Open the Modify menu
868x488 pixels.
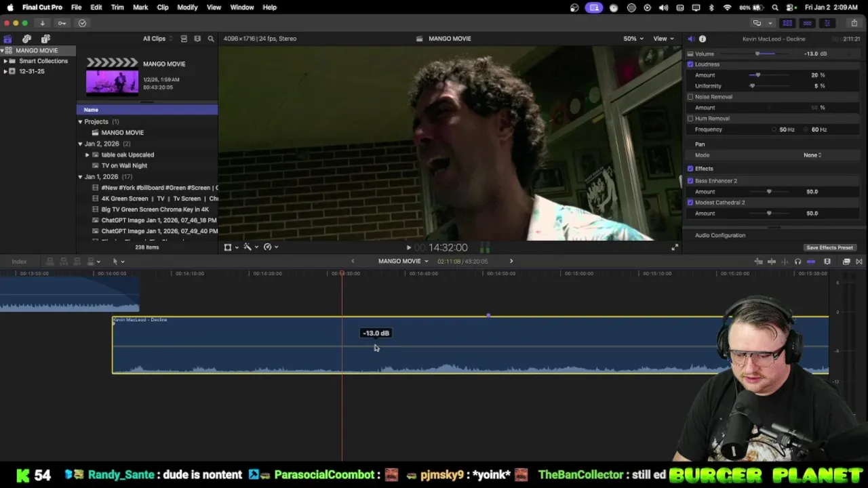[187, 7]
